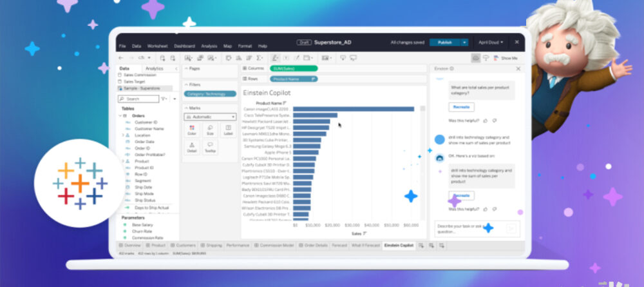Image resolution: width=644 pixels, height=287 pixels.
Task: Click the Search field in Data pane
Action: (x=137, y=99)
